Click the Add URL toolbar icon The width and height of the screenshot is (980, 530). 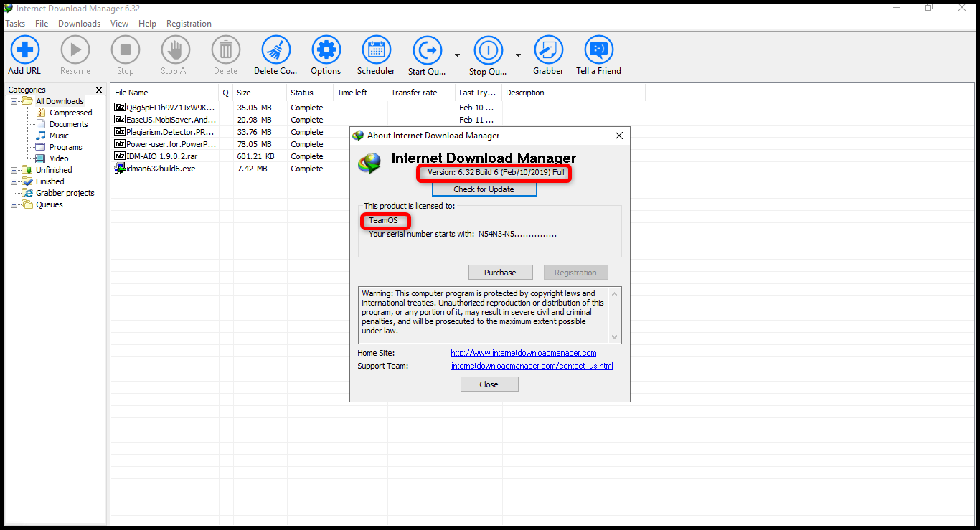[25, 50]
